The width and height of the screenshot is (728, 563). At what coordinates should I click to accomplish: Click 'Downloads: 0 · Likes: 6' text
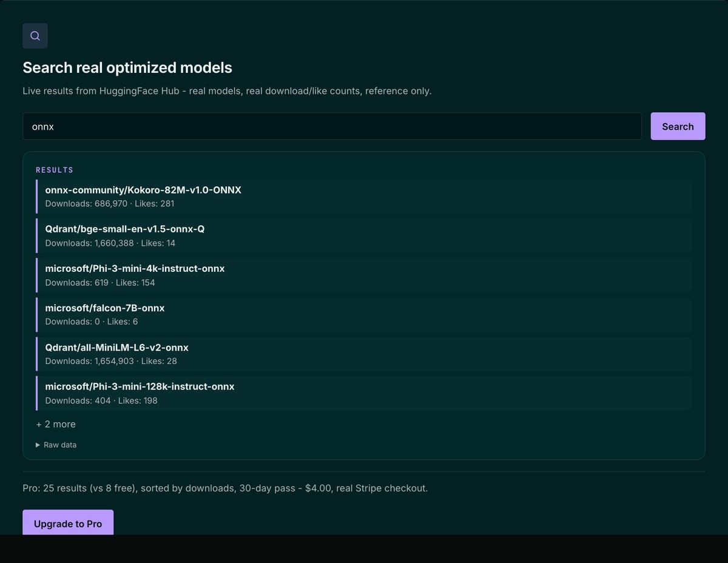(92, 322)
